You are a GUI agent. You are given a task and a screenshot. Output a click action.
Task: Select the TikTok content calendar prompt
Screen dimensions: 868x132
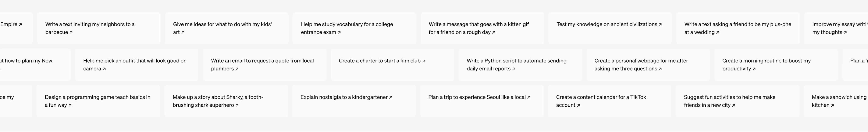609,101
